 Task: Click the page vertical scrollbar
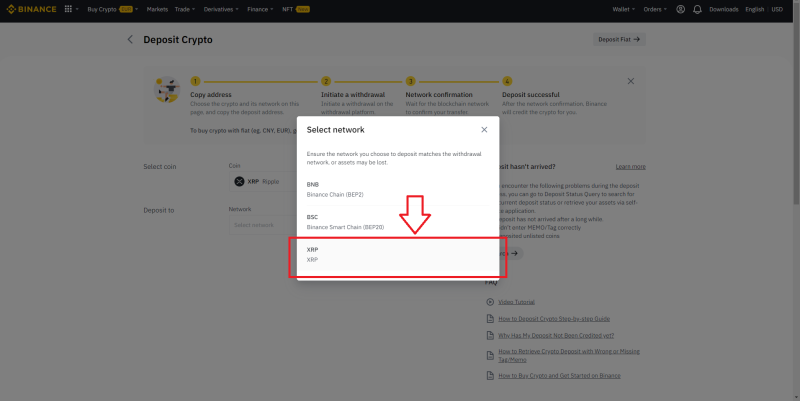pyautogui.click(x=796, y=102)
